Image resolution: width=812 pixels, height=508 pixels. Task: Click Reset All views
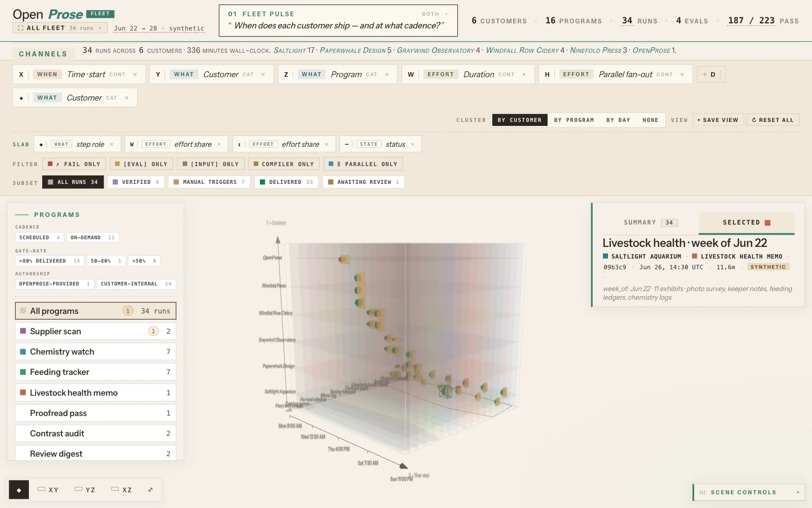(x=772, y=120)
